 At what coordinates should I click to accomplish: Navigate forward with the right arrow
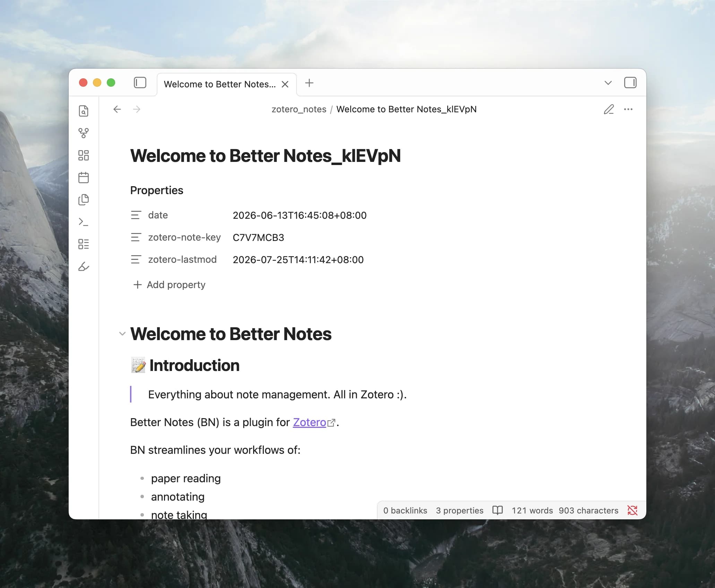pyautogui.click(x=137, y=110)
